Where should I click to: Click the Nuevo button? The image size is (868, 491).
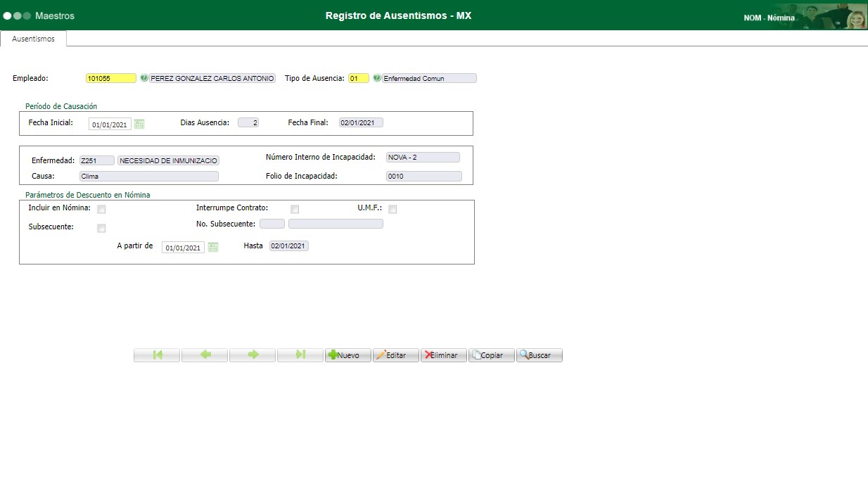click(x=348, y=355)
